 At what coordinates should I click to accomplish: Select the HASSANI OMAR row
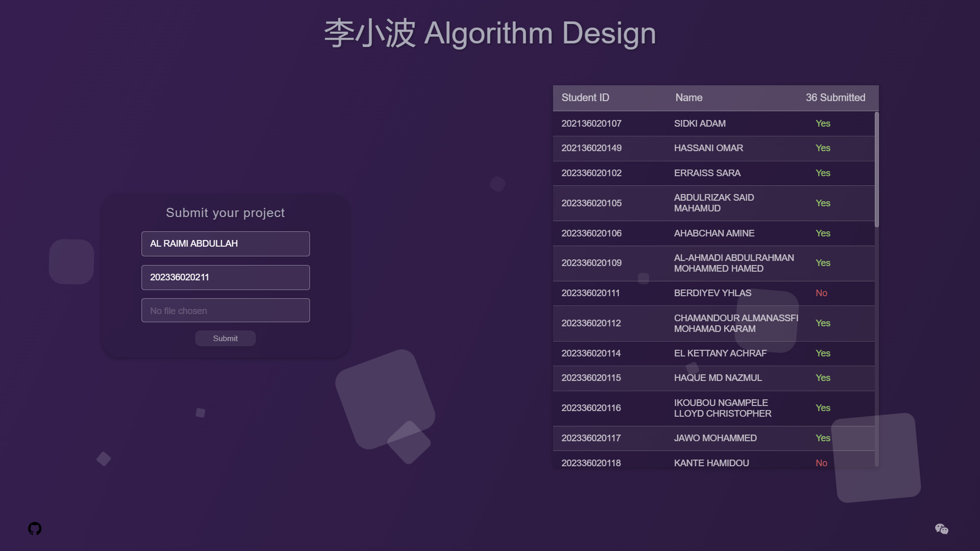tap(713, 148)
